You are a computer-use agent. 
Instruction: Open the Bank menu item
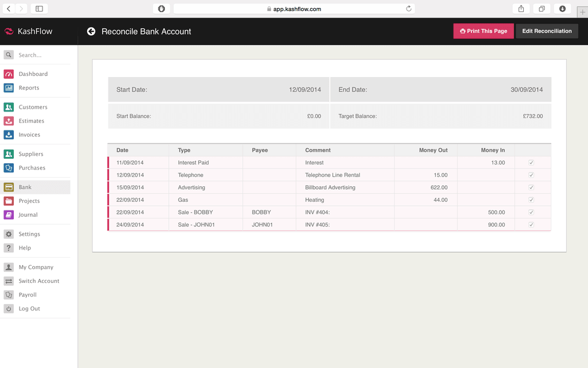coord(25,187)
